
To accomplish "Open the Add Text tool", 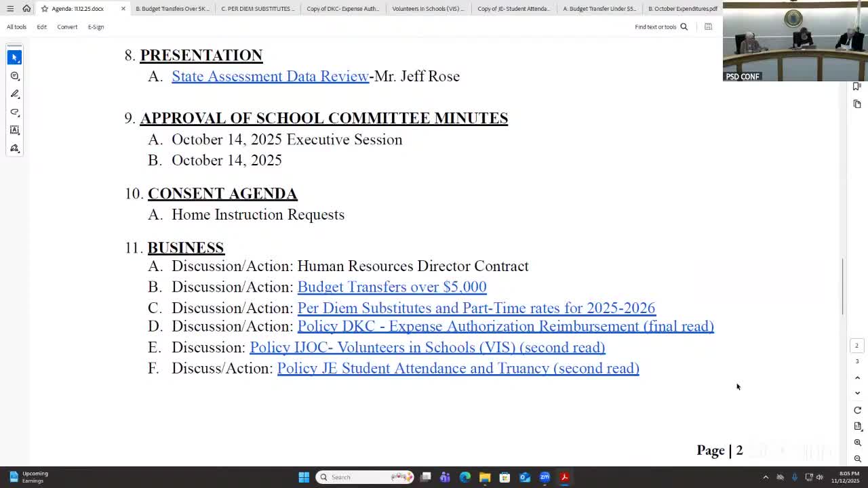I will pos(14,130).
